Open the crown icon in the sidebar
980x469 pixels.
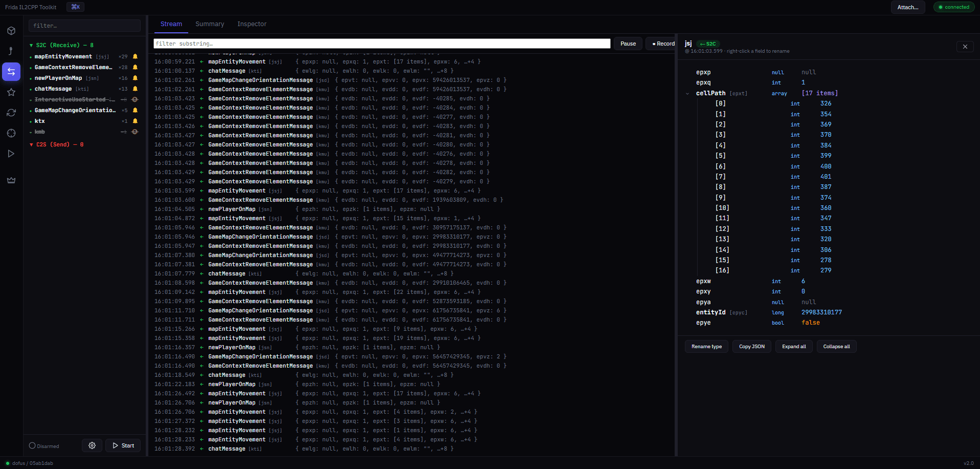11,180
